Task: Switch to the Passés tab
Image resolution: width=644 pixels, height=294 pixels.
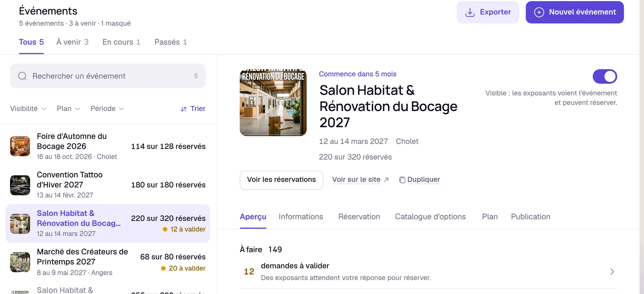Action: tap(171, 42)
